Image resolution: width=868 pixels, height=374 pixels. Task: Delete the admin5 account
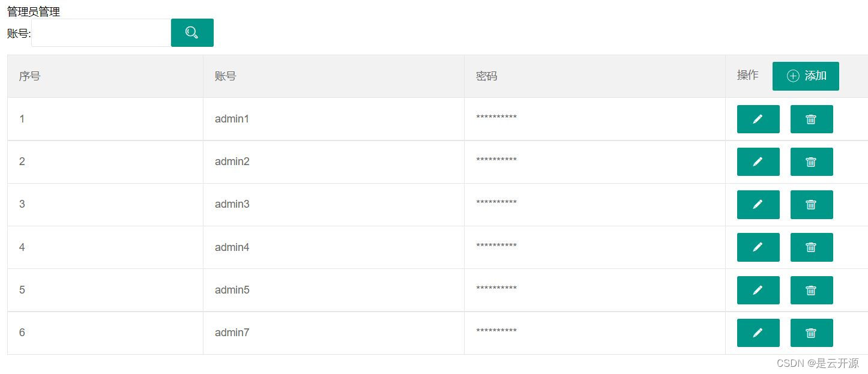[812, 290]
